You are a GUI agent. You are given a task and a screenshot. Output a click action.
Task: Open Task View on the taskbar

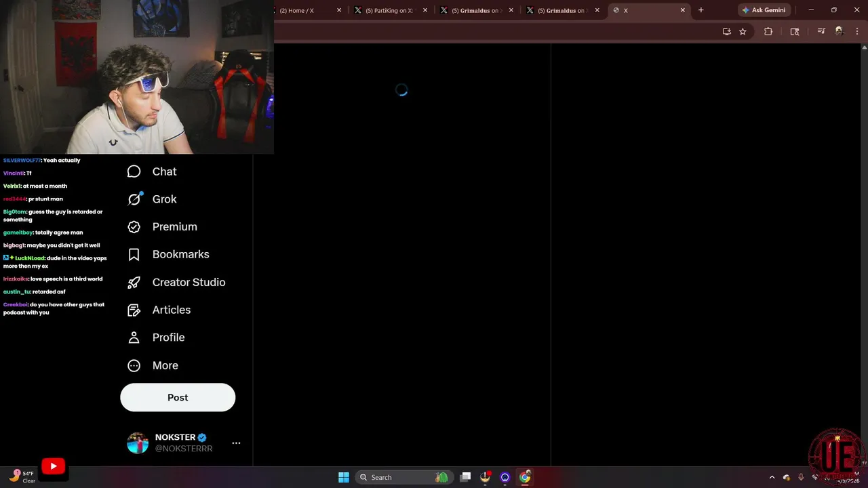pyautogui.click(x=465, y=477)
